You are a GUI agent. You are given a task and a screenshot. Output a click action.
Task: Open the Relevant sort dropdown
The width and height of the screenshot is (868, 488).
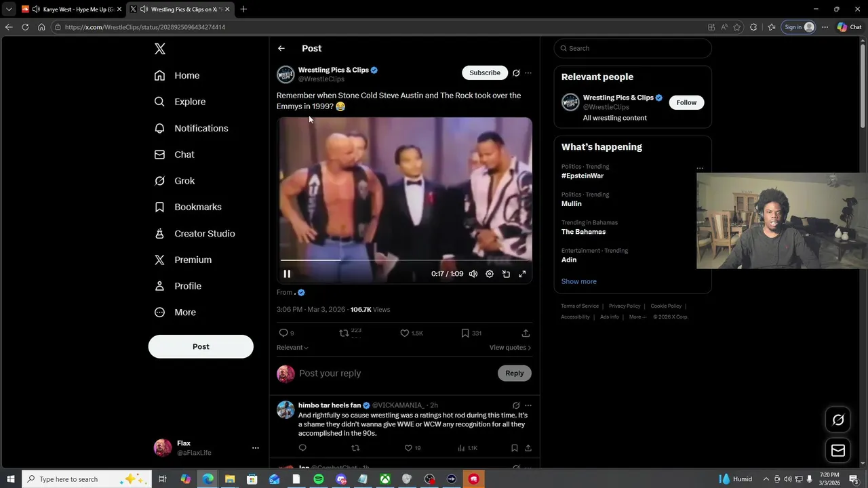(x=292, y=348)
